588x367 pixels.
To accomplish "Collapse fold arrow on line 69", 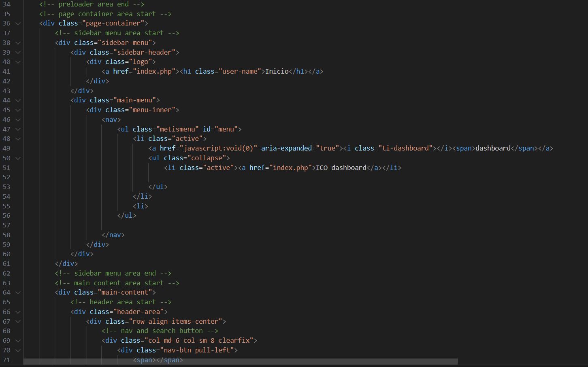I will click(x=18, y=341).
